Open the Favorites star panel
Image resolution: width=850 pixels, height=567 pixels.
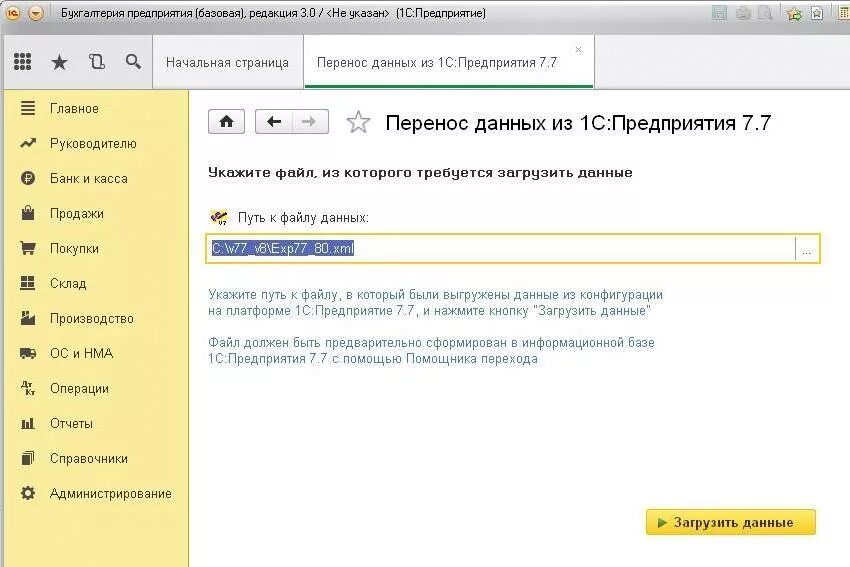pyautogui.click(x=59, y=62)
